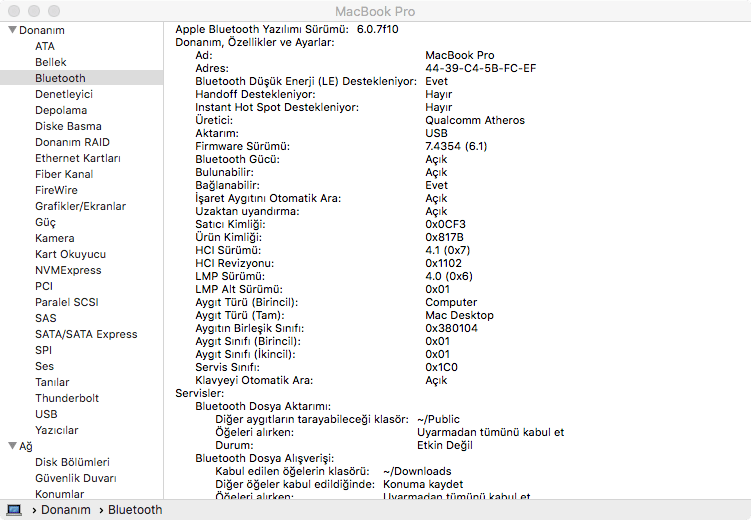Open Ethernet Kartları in the sidebar
The image size is (751, 520).
point(78,158)
